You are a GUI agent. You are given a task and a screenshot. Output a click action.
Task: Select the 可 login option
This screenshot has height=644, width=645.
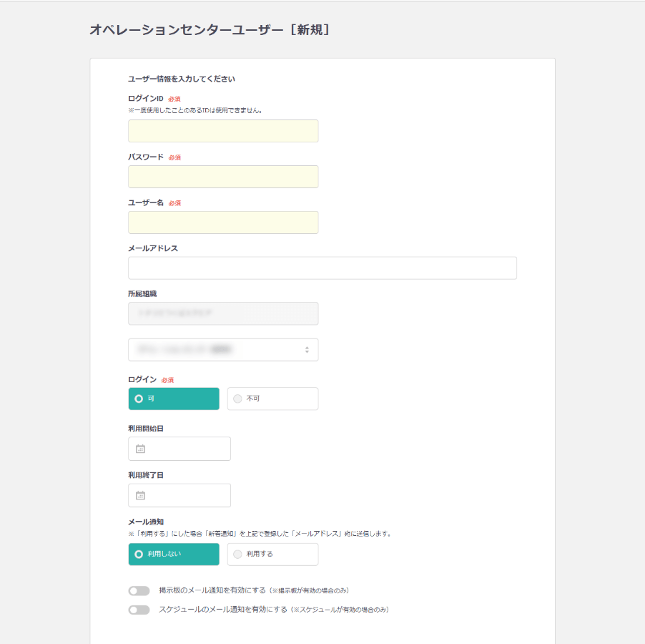173,399
